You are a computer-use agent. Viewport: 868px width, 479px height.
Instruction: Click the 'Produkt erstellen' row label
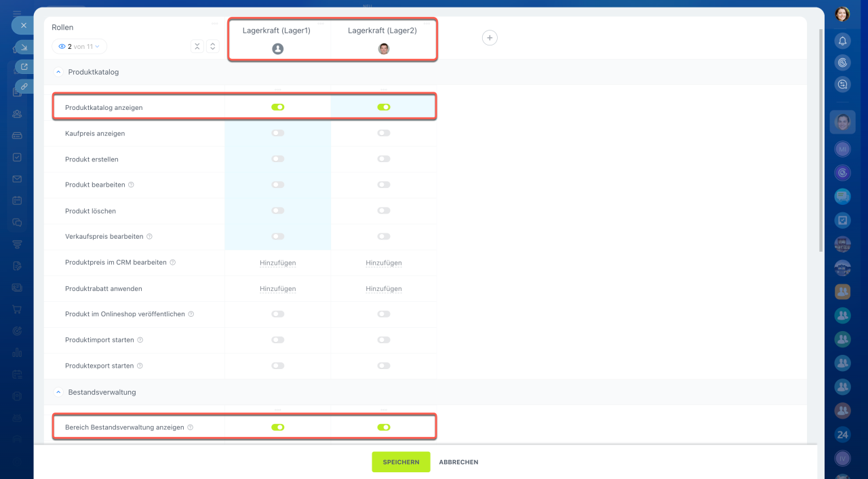pyautogui.click(x=92, y=159)
